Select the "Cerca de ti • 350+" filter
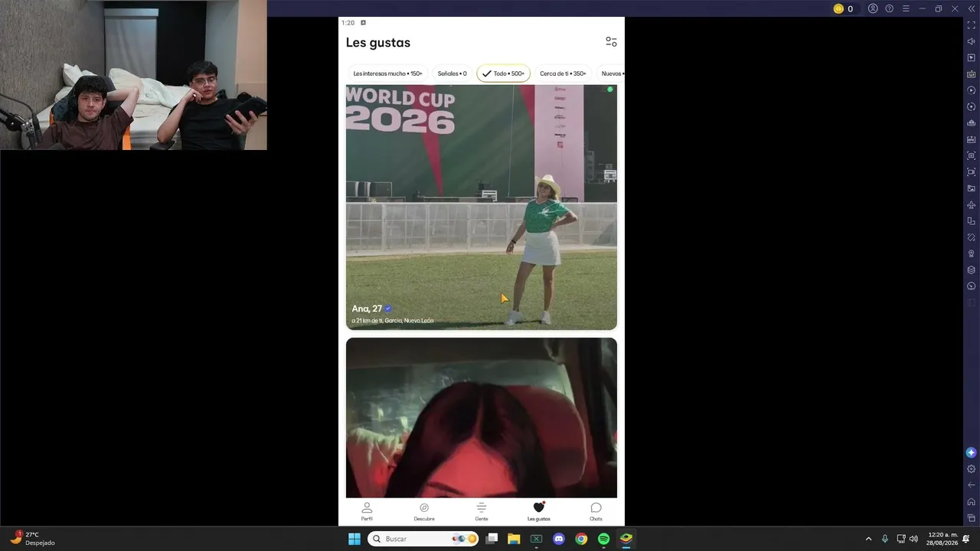 click(563, 73)
